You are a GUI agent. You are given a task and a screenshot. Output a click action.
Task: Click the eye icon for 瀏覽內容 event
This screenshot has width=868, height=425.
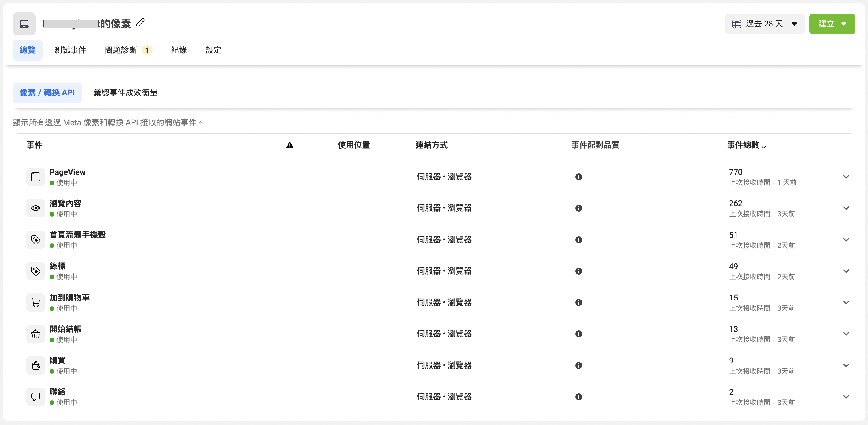click(x=36, y=208)
